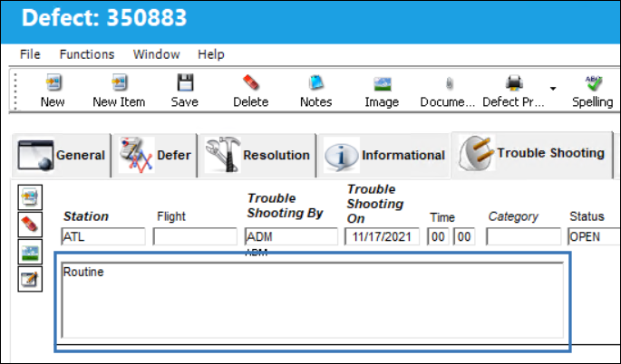Click the text area containing Routine
Image resolution: width=621 pixels, height=364 pixels.
coord(313,301)
